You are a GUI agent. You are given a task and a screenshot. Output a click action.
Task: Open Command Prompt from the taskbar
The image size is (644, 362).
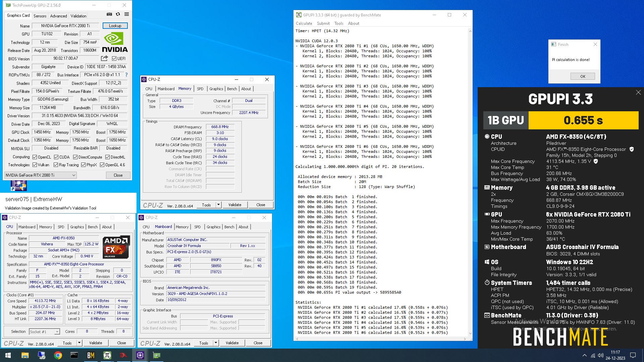pos(74,355)
